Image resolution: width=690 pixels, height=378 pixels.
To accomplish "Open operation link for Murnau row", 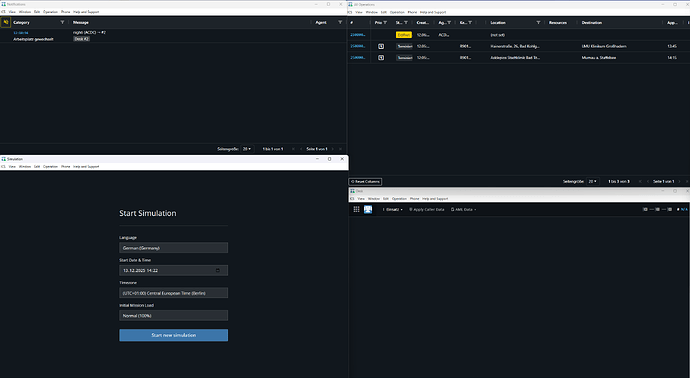I will point(357,58).
